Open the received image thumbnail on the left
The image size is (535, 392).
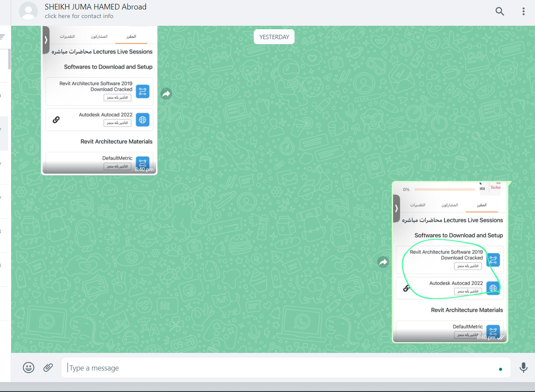[x=99, y=100]
